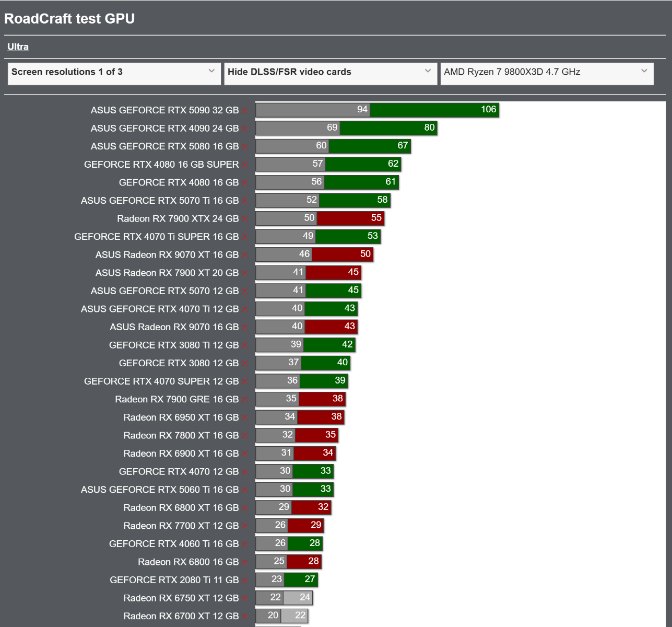Viewport: 672px width, 627px height.
Task: Open Screen resolutions 1 of 3 dropdown
Action: click(114, 74)
